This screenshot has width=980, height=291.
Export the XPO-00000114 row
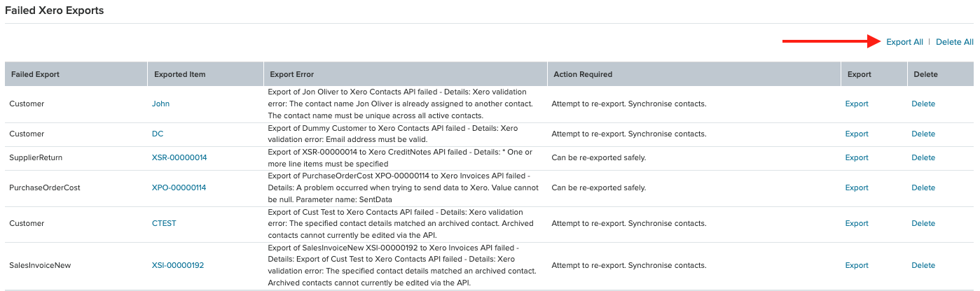(857, 187)
